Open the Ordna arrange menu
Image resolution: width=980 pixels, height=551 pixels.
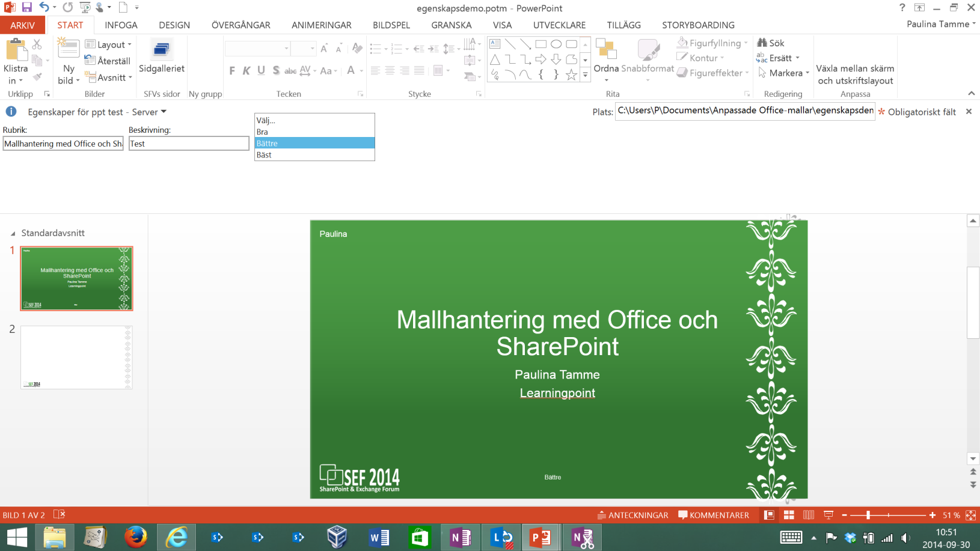click(x=606, y=60)
